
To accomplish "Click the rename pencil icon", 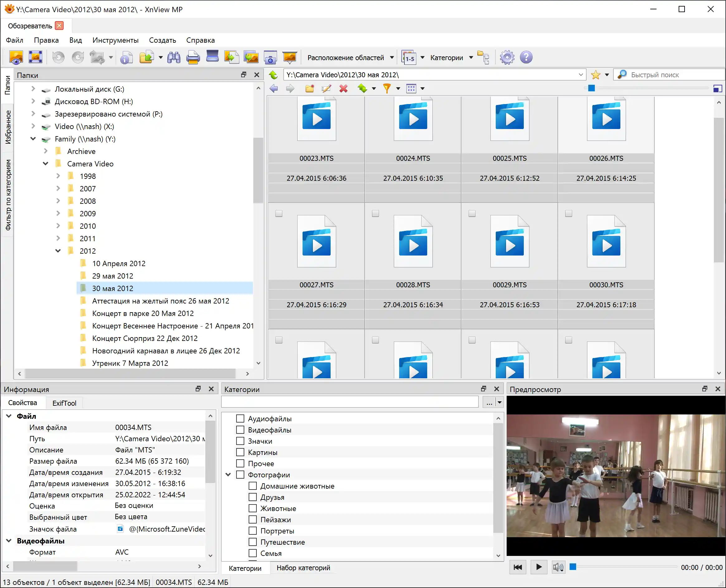I will pos(327,88).
